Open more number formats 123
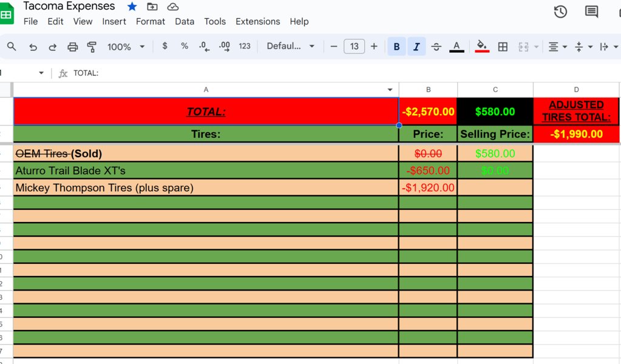 [245, 46]
